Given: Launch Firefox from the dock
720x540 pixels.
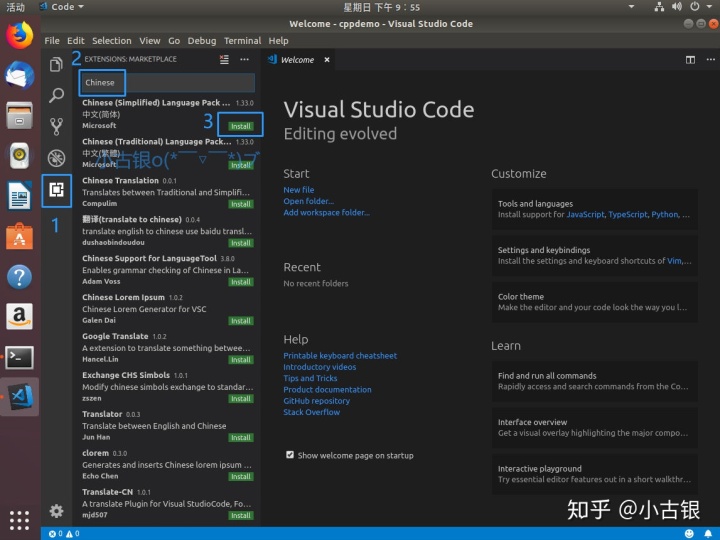Looking at the screenshot, I should point(19,35).
